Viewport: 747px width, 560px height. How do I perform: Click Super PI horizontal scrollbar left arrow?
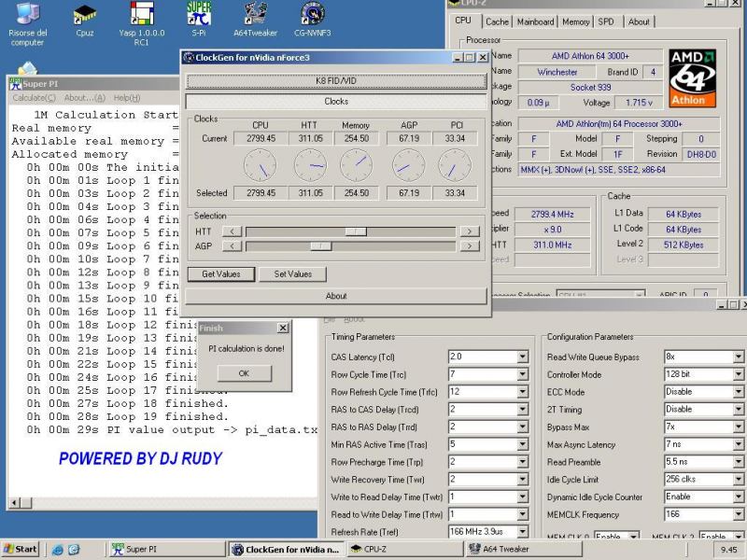pos(15,503)
